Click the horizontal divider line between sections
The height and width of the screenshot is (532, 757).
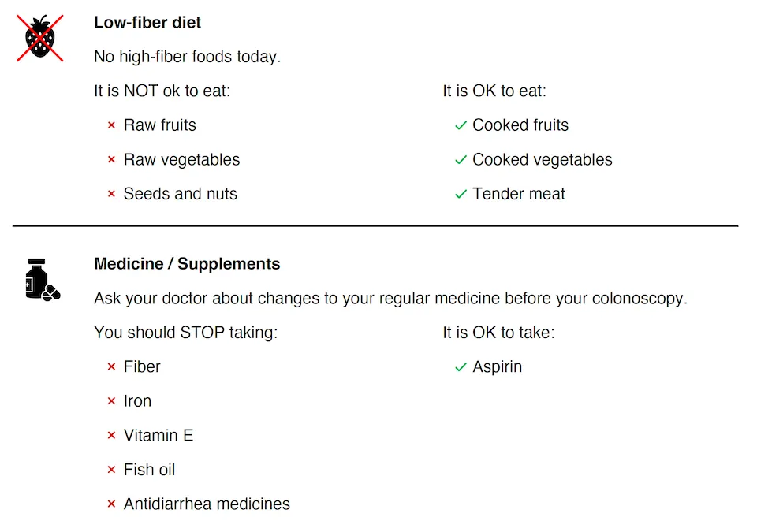tap(375, 226)
